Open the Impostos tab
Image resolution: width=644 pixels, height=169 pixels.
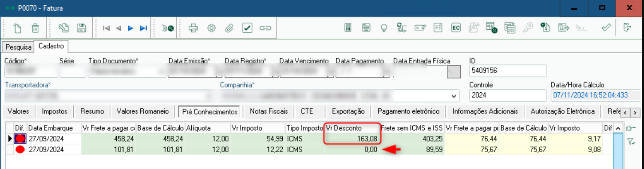click(x=55, y=111)
